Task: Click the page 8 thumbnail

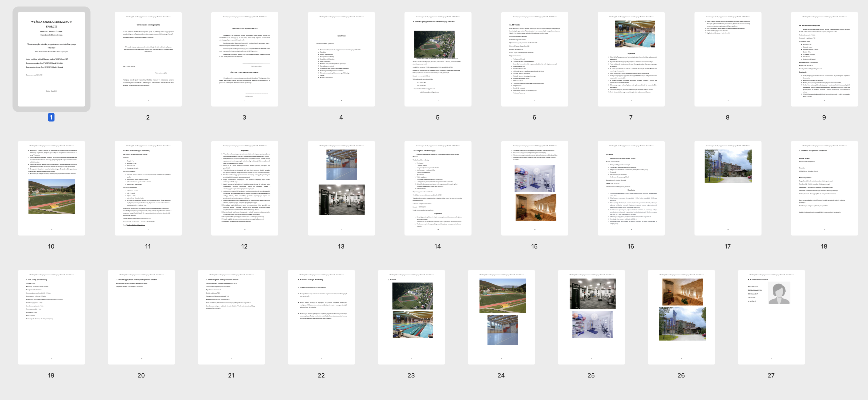Action: point(727,59)
